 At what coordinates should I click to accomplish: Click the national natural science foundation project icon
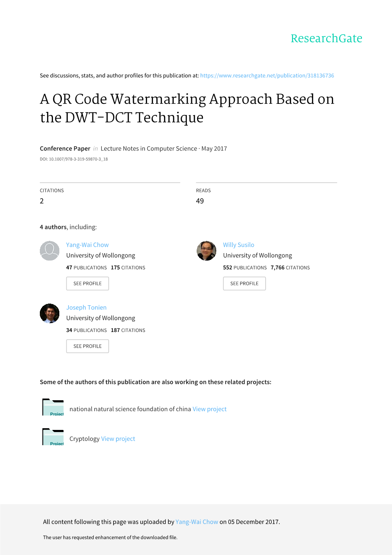(53, 407)
